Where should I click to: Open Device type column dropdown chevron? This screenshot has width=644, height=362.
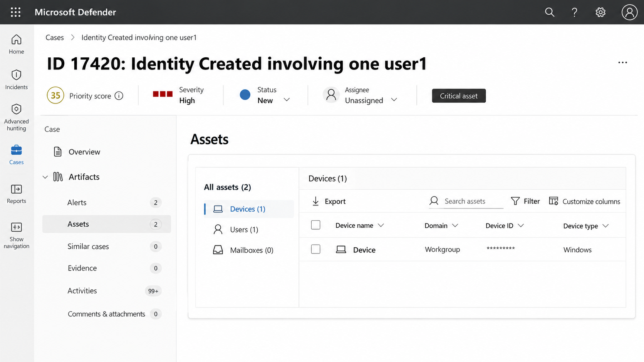point(605,226)
